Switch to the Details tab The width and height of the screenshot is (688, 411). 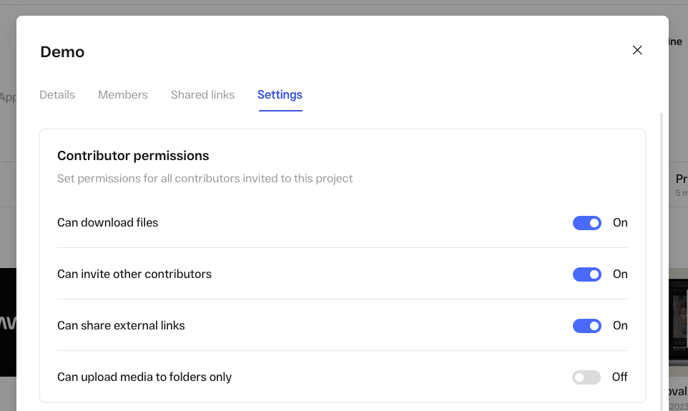point(57,95)
